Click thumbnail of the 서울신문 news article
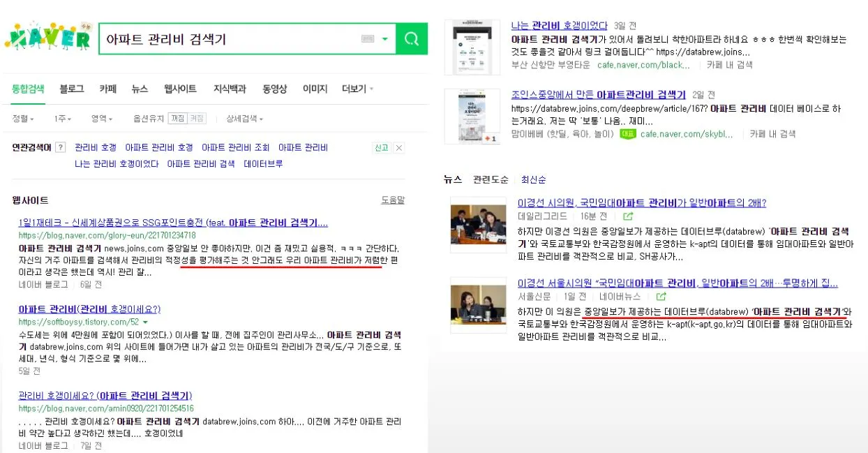 pyautogui.click(x=478, y=304)
